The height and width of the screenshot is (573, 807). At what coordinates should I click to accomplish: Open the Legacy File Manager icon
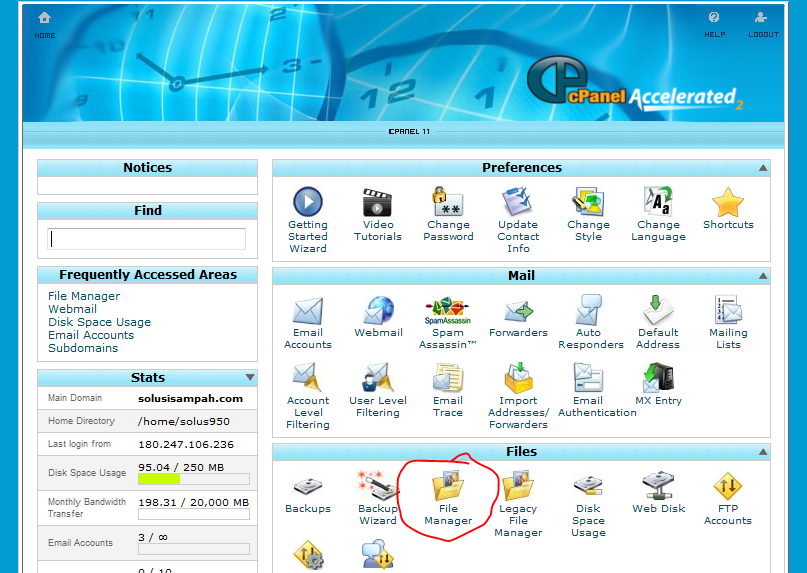pyautogui.click(x=518, y=485)
